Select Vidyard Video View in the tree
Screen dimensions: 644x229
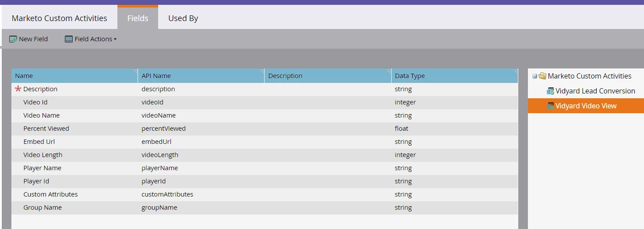click(586, 106)
